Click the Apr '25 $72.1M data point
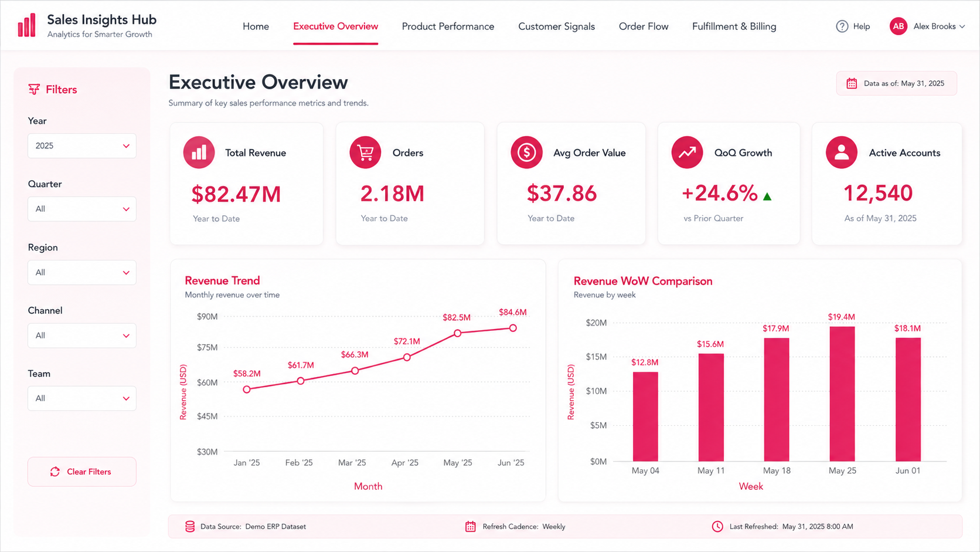This screenshot has height=552, width=980. tap(407, 357)
